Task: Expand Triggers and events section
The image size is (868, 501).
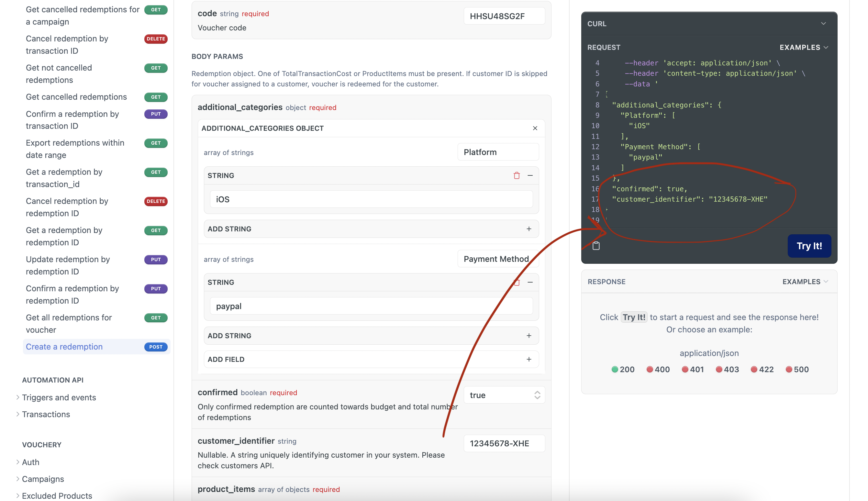Action: tap(59, 397)
